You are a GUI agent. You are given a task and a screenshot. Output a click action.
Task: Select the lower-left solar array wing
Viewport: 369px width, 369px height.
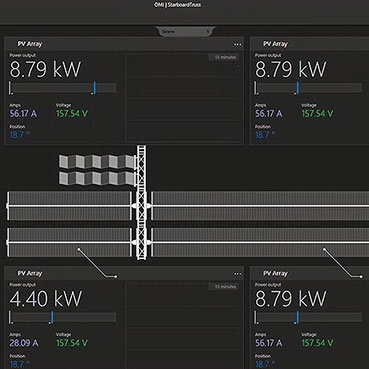coord(69,242)
